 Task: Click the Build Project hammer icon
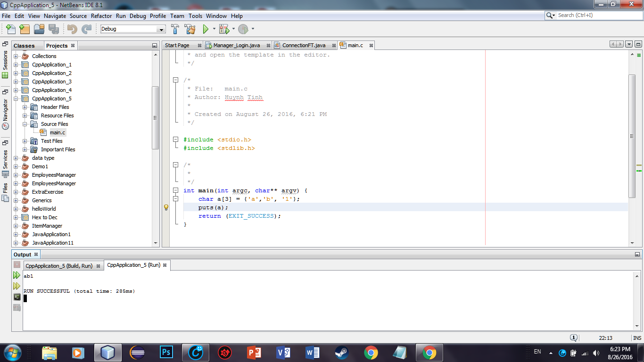(175, 29)
